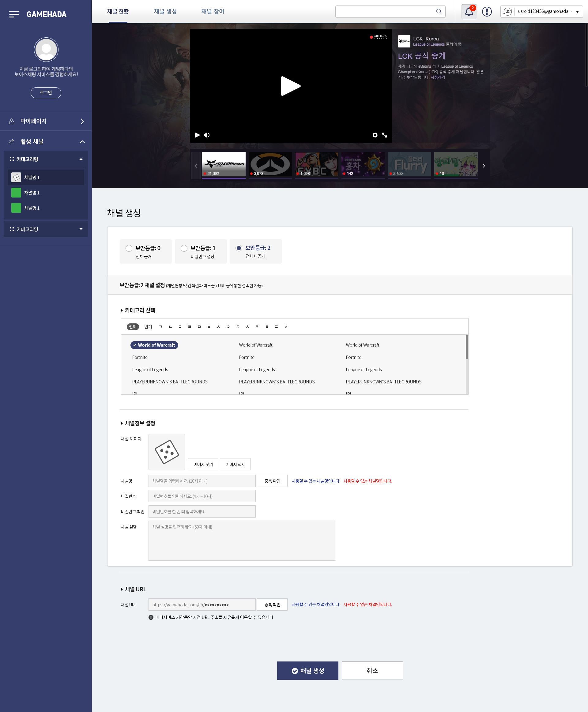Toggle fullscreen on video player
This screenshot has height=712, width=588.
[x=384, y=135]
